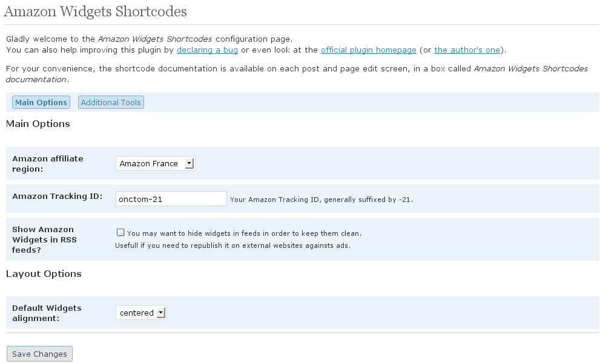Screen dimensions: 603x364
Task: Click the "Amazon Widgets Shortcodes" page title
Action: (95, 11)
